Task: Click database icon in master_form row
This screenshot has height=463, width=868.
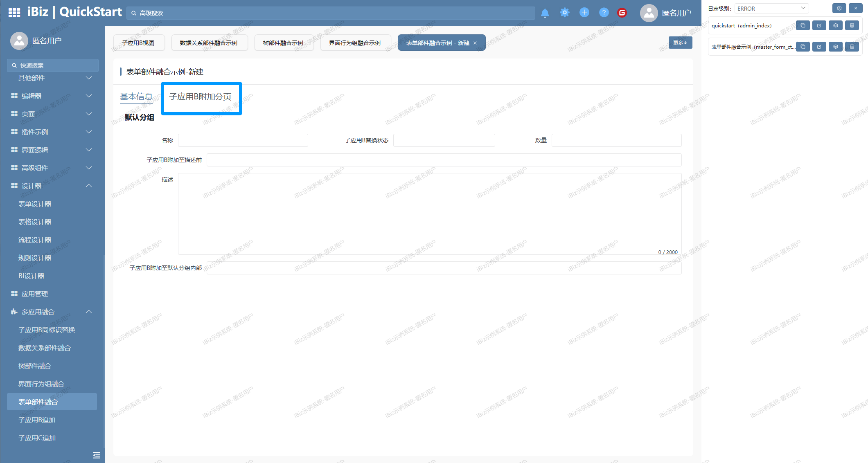Action: pos(852,47)
